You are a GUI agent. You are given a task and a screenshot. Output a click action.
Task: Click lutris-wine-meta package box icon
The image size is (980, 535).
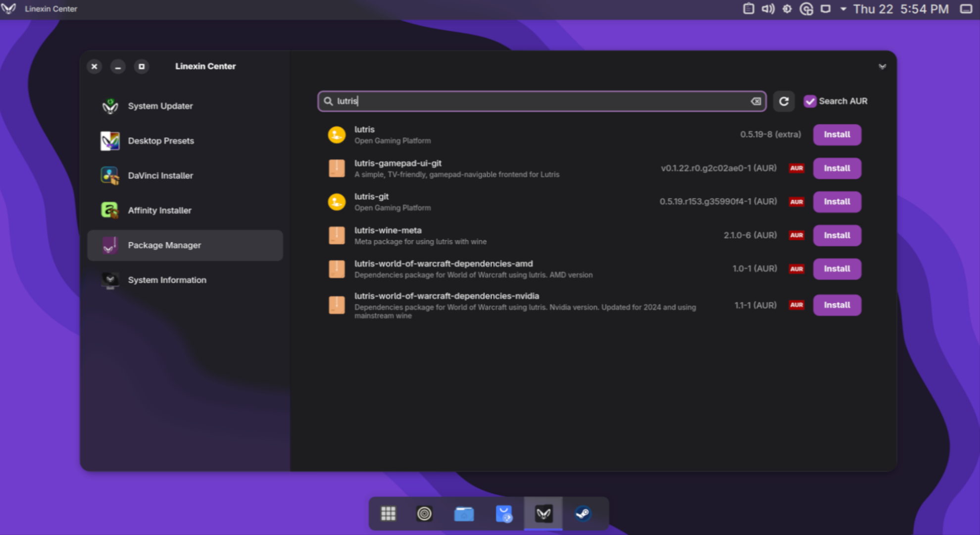pos(337,235)
